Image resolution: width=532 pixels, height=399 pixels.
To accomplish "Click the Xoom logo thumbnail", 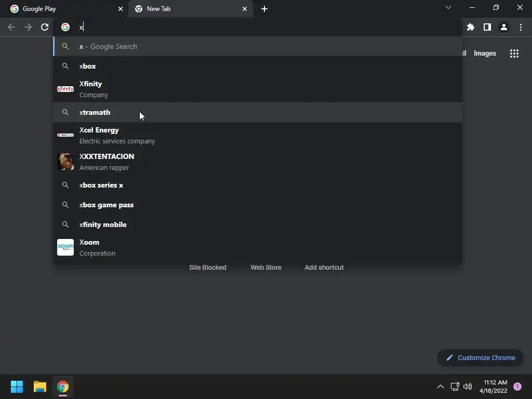I will [x=65, y=247].
